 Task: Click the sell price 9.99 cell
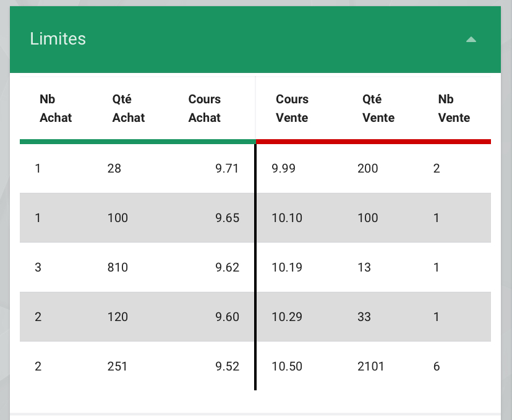283,168
